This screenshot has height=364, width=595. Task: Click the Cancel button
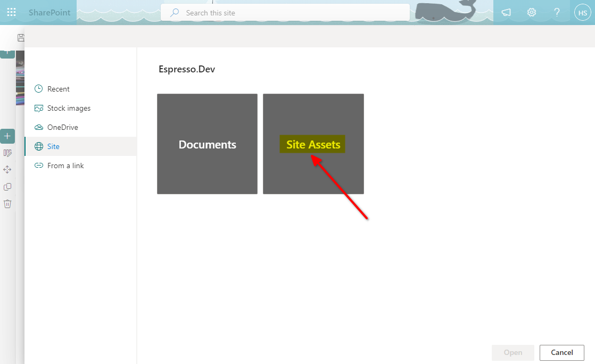[x=561, y=353]
